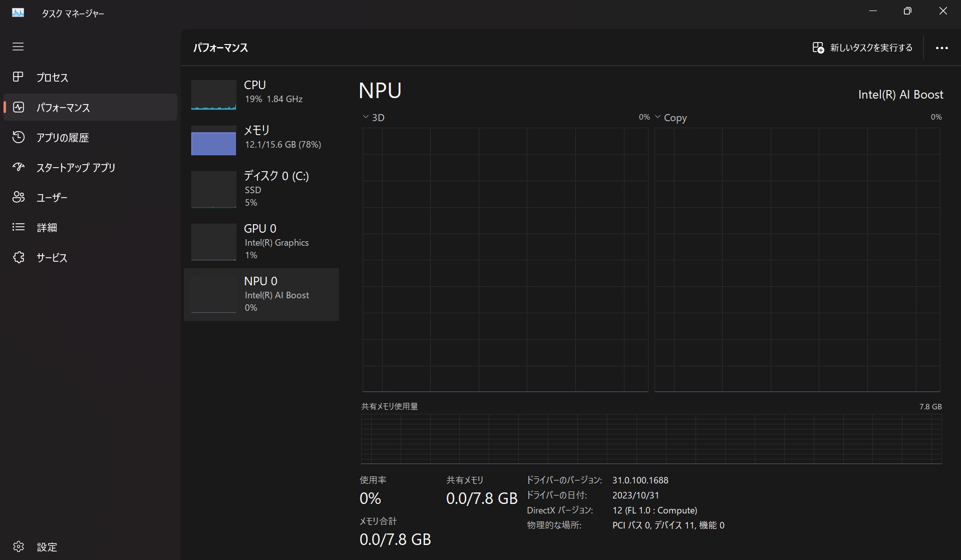Open the hamburger navigation menu
Screen dimensions: 961x560
coord(18,47)
